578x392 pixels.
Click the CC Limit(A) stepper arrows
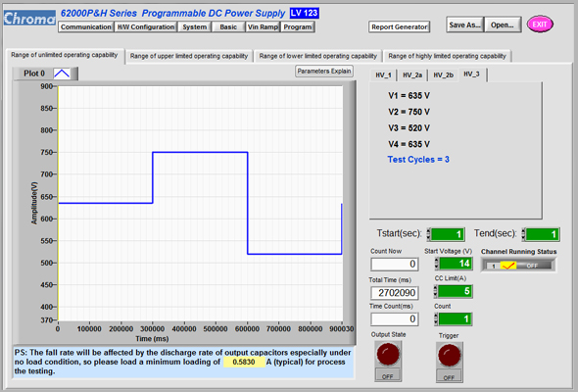(435, 291)
